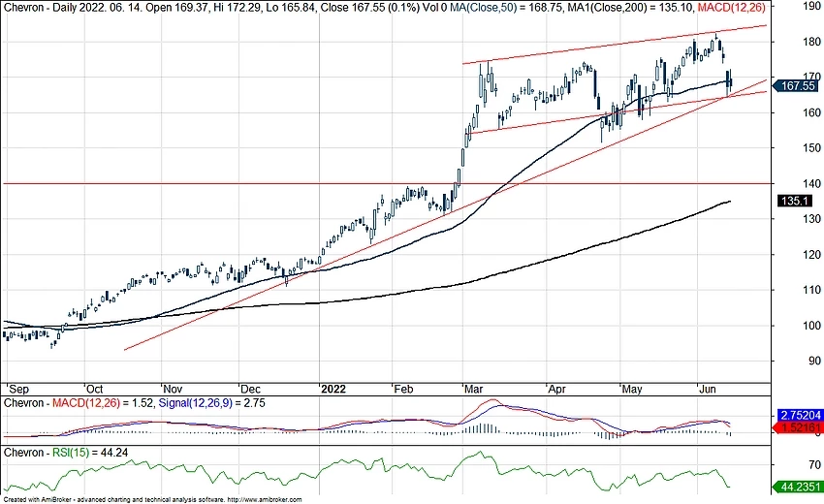
Task: Click the 140 price axis label
Action: point(812,183)
